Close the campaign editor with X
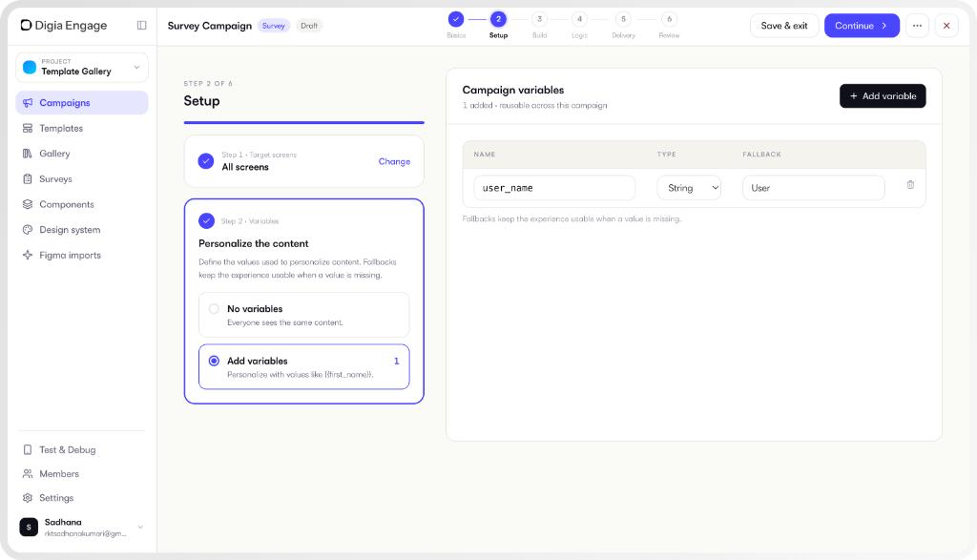This screenshot has width=977, height=560. [x=946, y=26]
